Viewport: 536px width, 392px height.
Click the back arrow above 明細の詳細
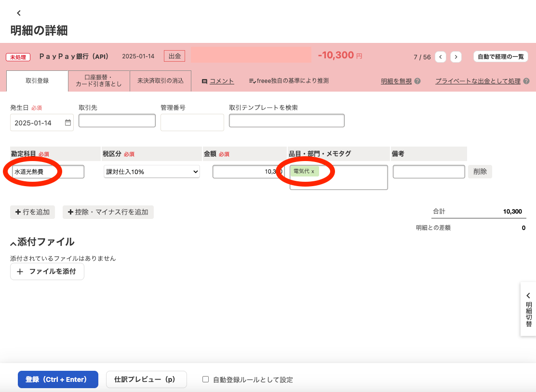[19, 13]
